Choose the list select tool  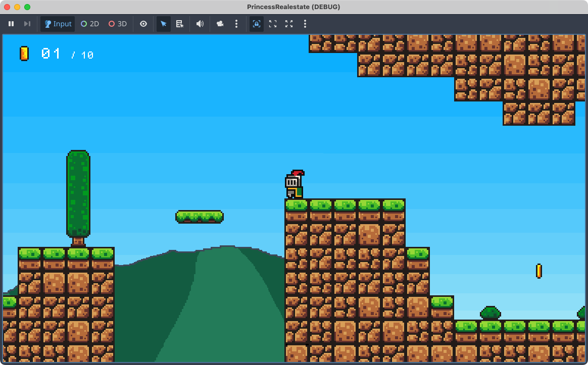tap(179, 24)
